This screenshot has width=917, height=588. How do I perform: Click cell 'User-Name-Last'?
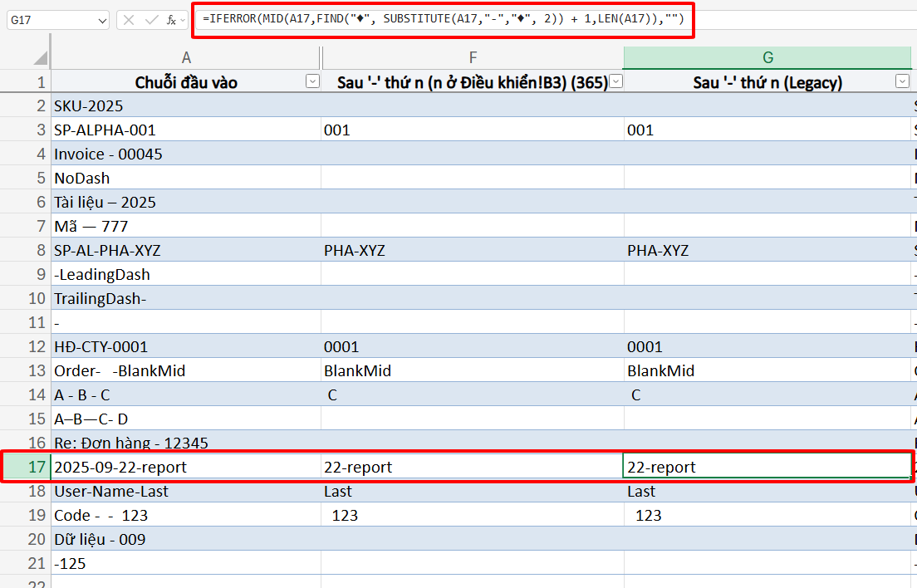click(186, 491)
